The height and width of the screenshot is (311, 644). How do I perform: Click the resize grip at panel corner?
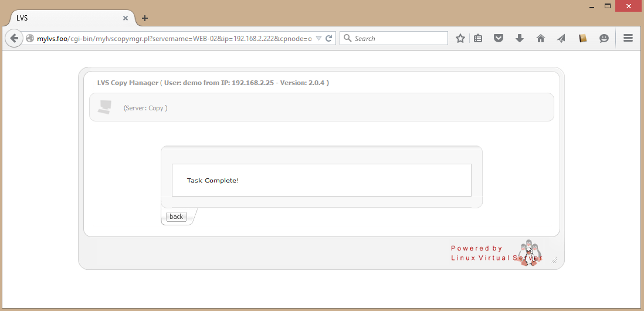[x=554, y=259]
